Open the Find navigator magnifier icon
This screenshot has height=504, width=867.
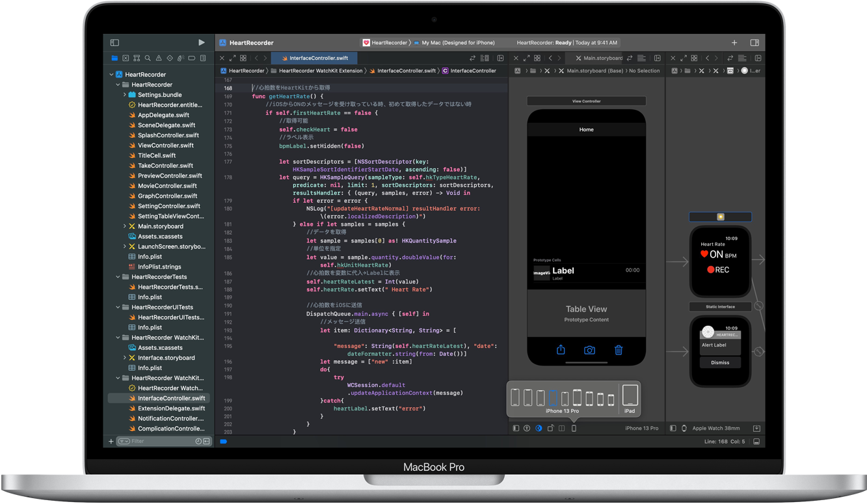[148, 59]
